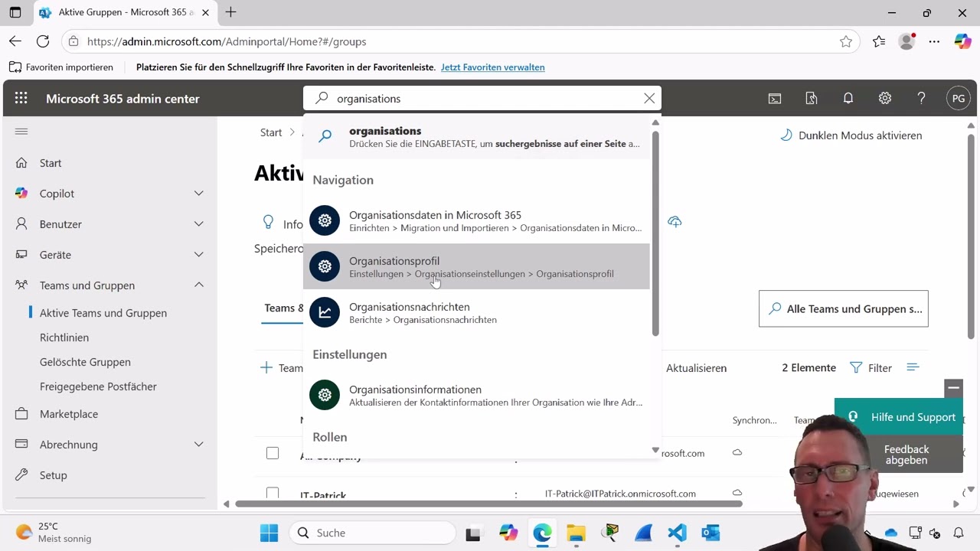Select the Organisationsprofil search result

[x=476, y=266]
